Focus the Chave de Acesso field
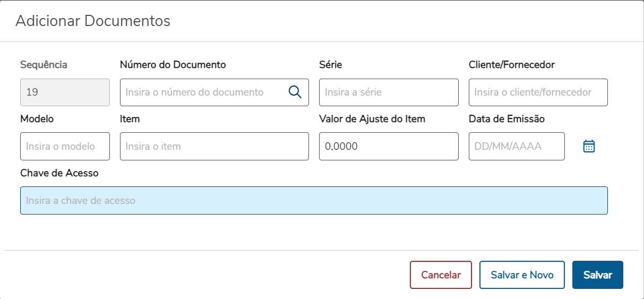The image size is (644, 299). point(313,201)
